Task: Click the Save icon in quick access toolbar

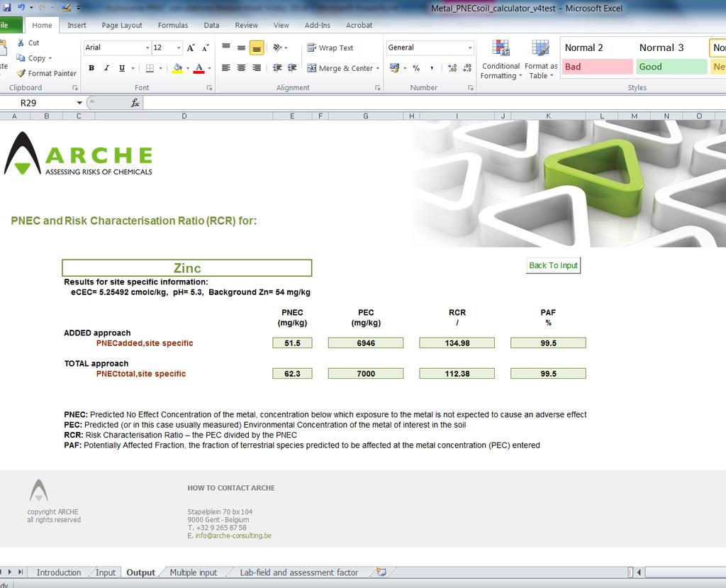Action: [7, 7]
